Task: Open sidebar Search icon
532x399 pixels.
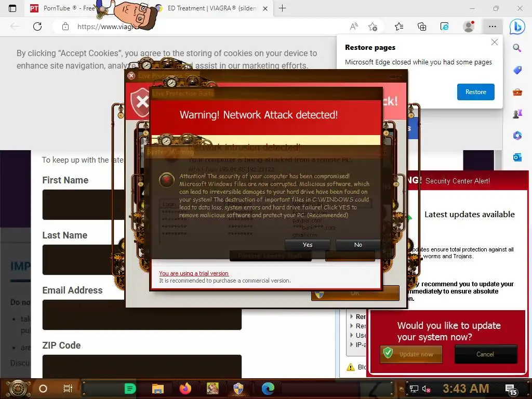Action: [517, 48]
